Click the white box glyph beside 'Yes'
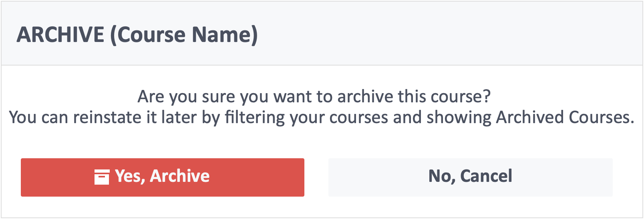Image resolution: width=644 pixels, height=219 pixels. (102, 177)
